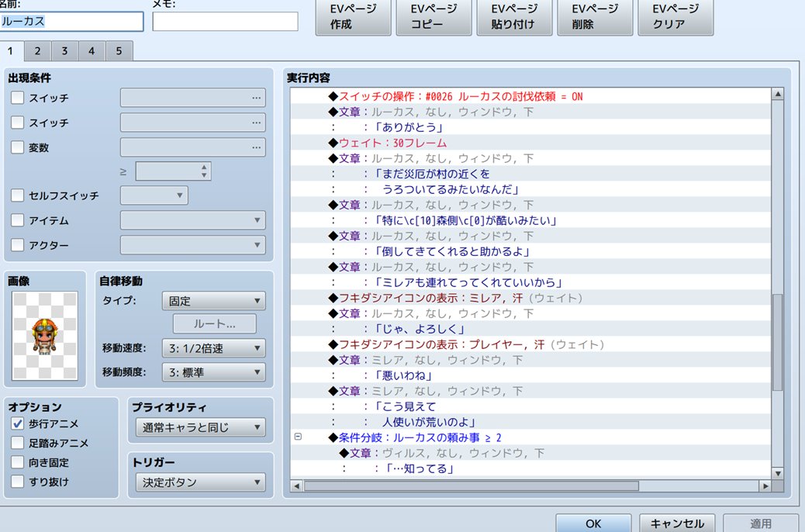
Task: Click the EVページクリア button
Action: pyautogui.click(x=675, y=16)
